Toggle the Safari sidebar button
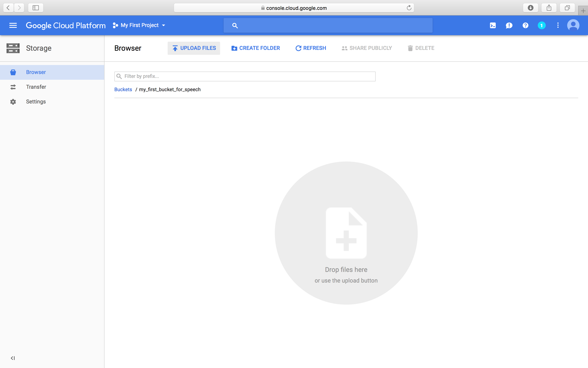588x368 pixels. [36, 8]
